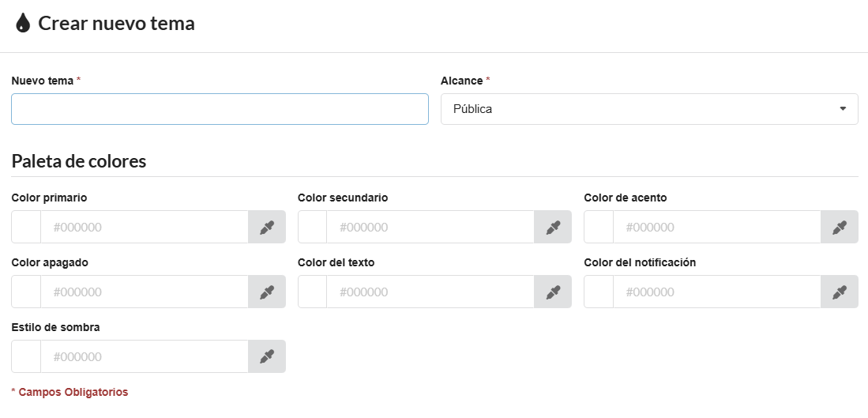Click the eyedropper for Color primario
The width and height of the screenshot is (868, 418).
(267, 228)
